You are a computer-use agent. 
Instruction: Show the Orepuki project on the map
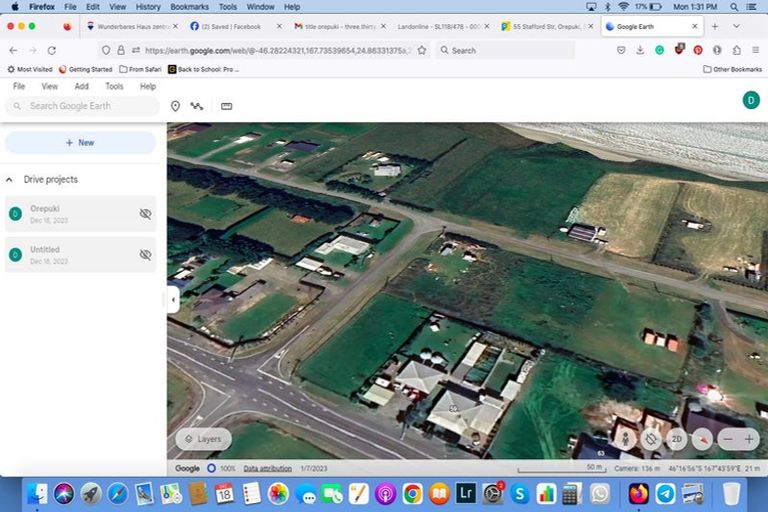145,214
